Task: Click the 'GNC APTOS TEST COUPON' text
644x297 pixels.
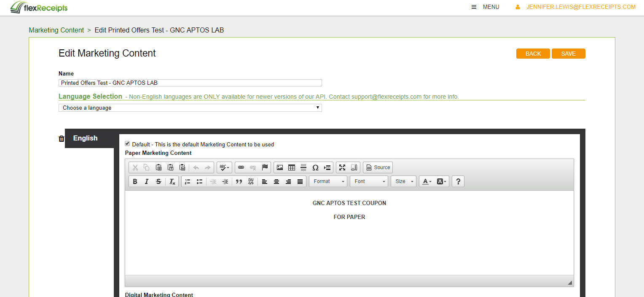Action: coord(349,203)
